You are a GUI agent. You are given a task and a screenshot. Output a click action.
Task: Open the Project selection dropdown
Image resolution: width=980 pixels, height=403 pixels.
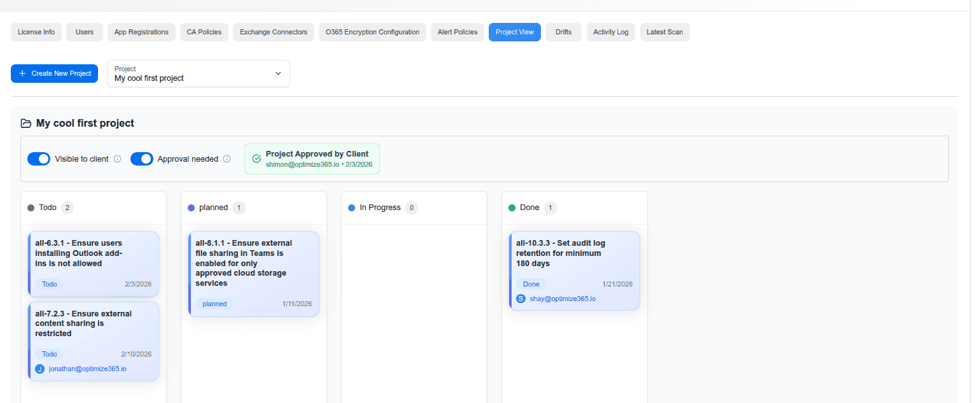(199, 73)
